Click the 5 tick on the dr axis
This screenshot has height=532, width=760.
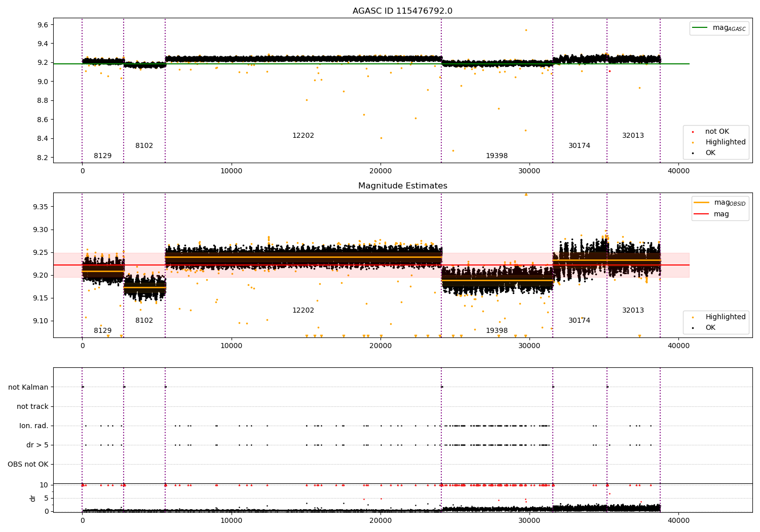click(x=46, y=499)
